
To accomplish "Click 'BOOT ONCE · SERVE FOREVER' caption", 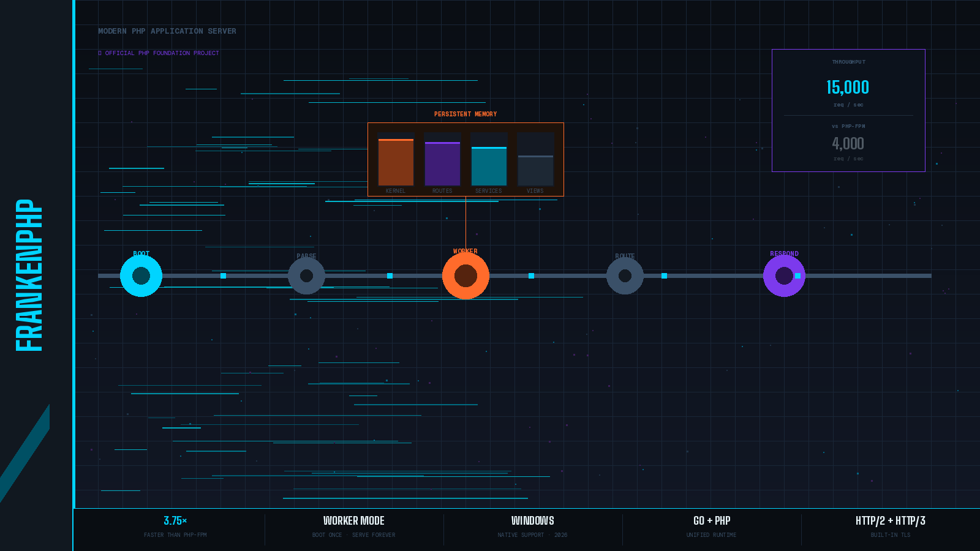I will pyautogui.click(x=354, y=535).
